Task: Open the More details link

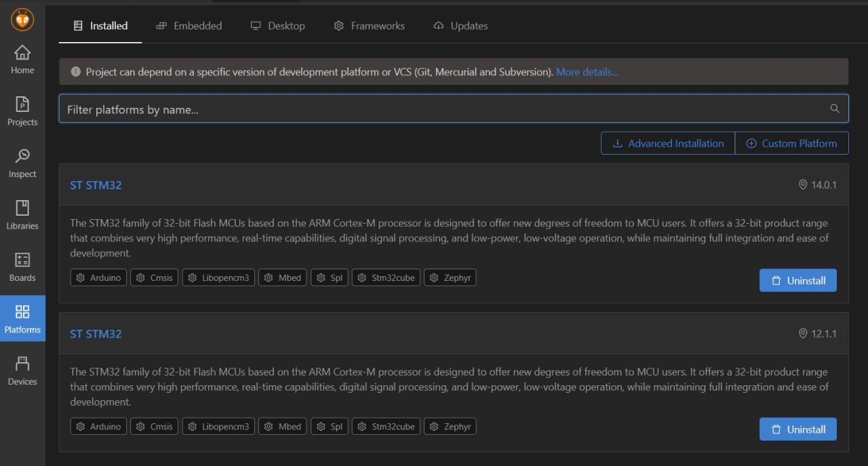Action: click(587, 72)
